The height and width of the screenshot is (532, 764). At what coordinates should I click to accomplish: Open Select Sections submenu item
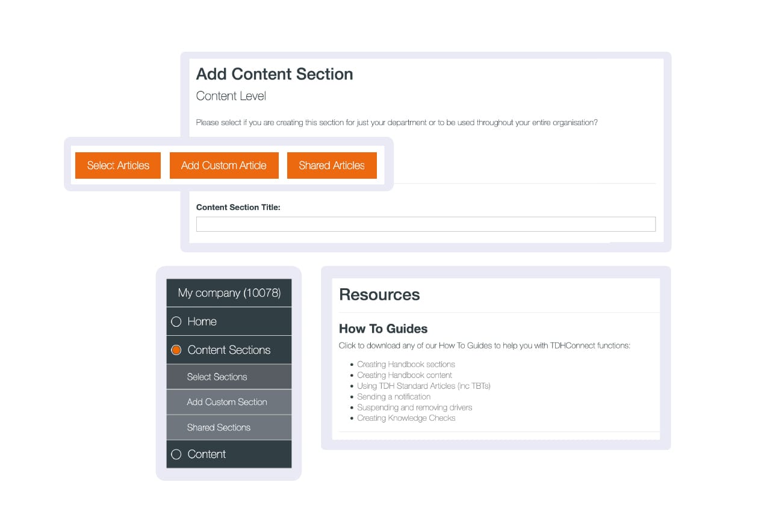pos(217,377)
